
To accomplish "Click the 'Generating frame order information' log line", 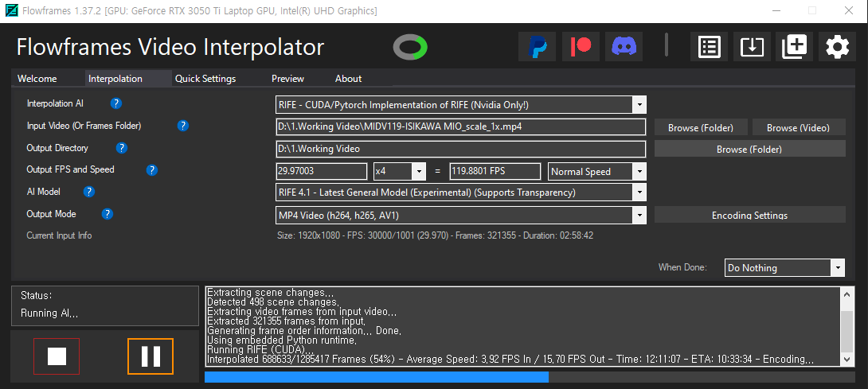I will click(x=304, y=330).
